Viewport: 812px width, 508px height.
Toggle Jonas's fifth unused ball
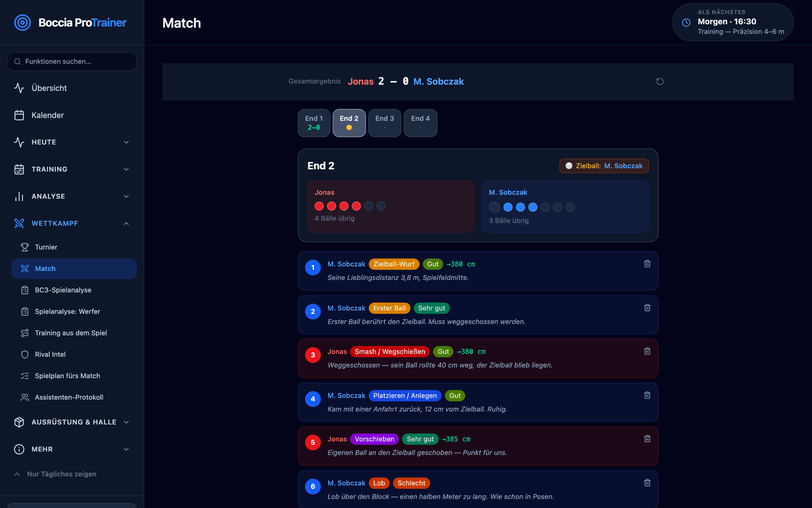369,206
